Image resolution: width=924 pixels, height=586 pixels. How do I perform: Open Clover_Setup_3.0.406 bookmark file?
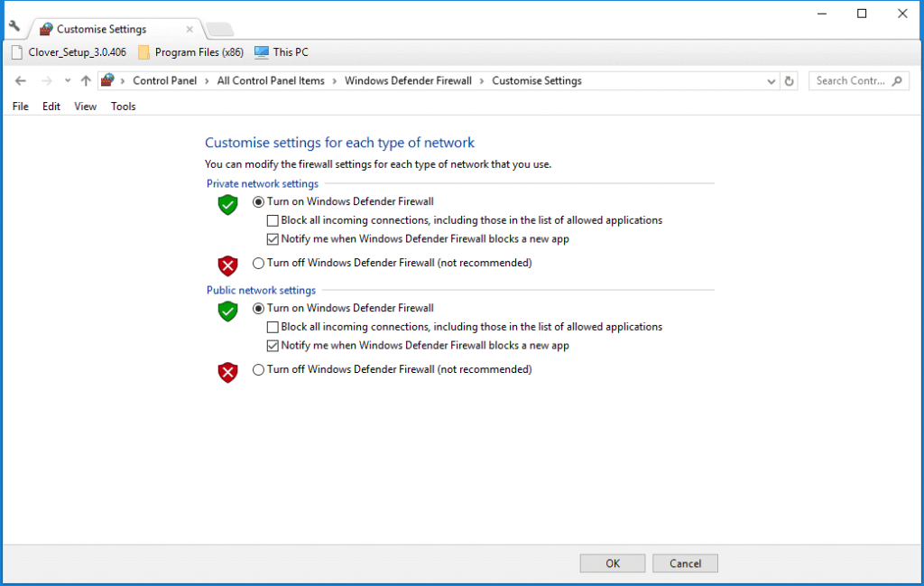[69, 52]
